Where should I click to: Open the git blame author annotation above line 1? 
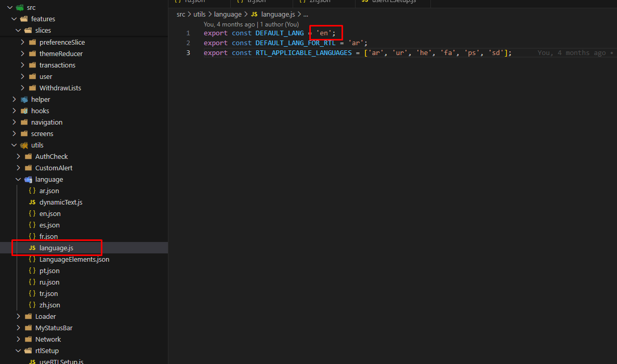click(251, 24)
